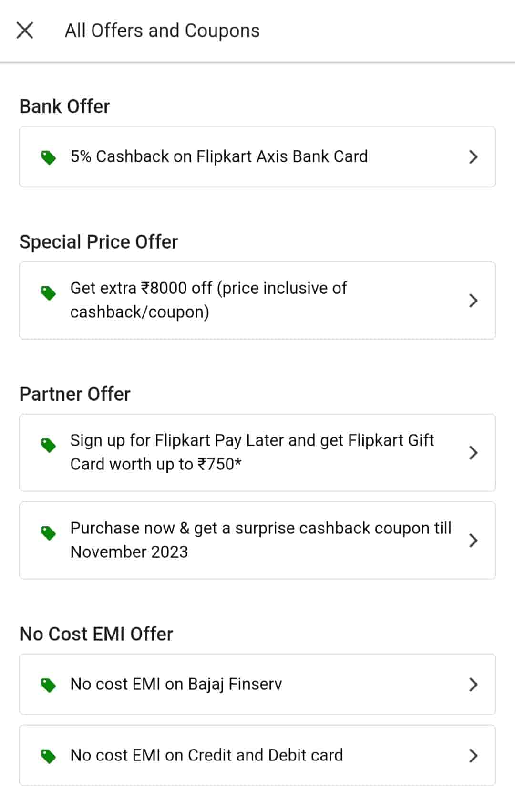
Task: Expand the 5% Cashback Axis Bank offer chevron
Action: tap(473, 157)
